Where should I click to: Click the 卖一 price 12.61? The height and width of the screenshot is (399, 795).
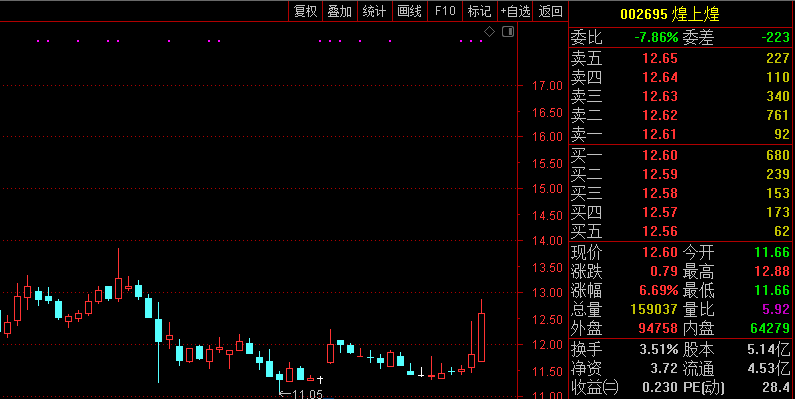click(660, 134)
